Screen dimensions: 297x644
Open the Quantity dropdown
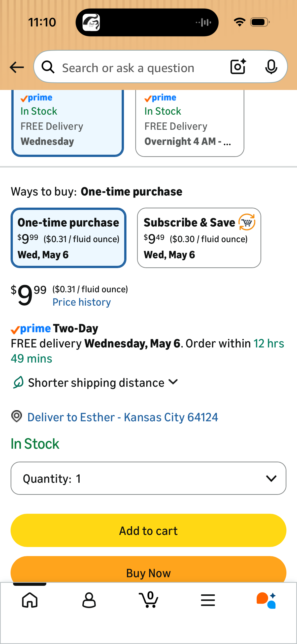(x=148, y=478)
